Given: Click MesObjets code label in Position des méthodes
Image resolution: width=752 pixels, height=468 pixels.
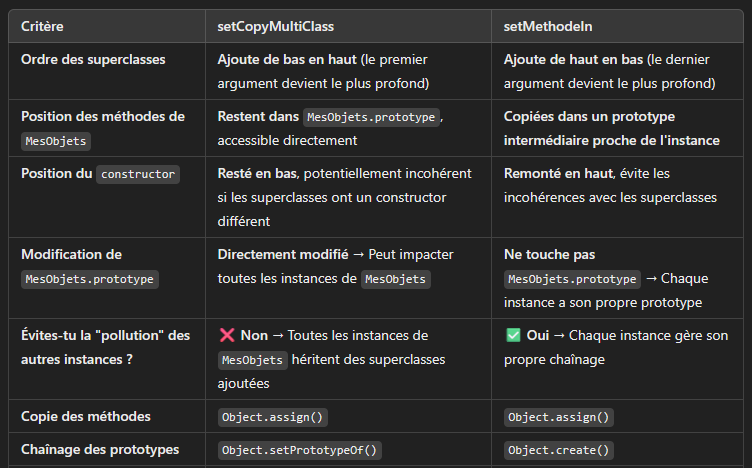Looking at the screenshot, I should click(56, 141).
